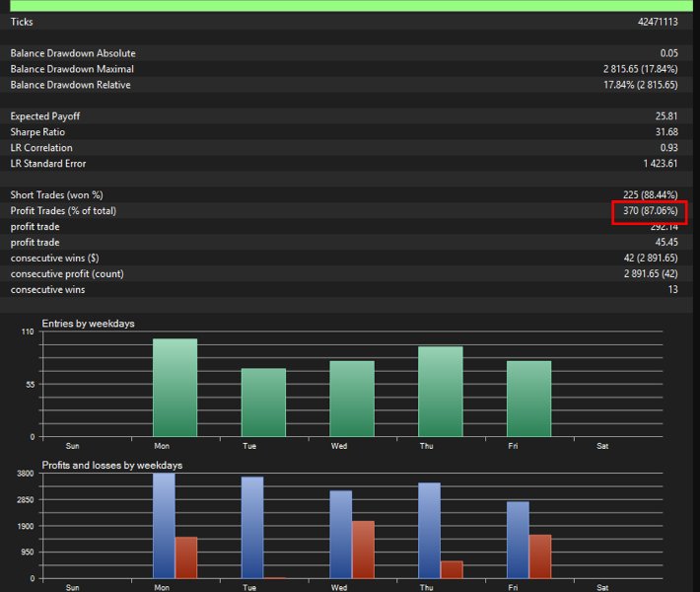Select the profit trade label beside 45.45
Screen dimensions: 700x592
point(35,242)
